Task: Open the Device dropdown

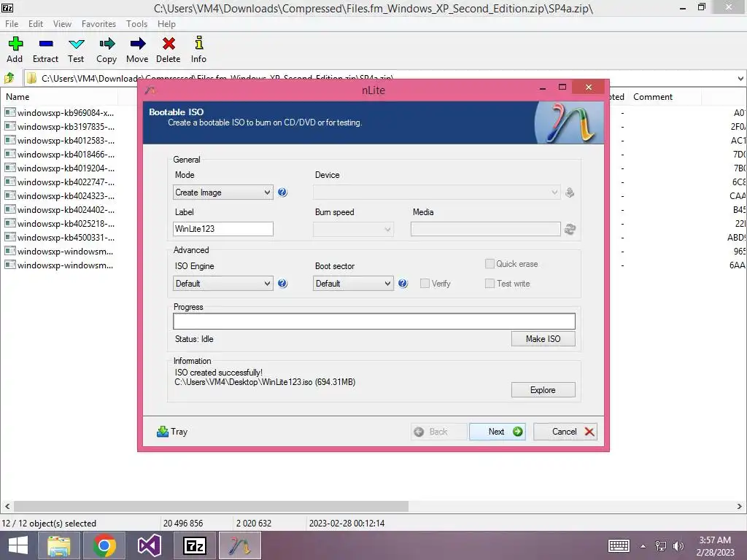Action: 437,192
